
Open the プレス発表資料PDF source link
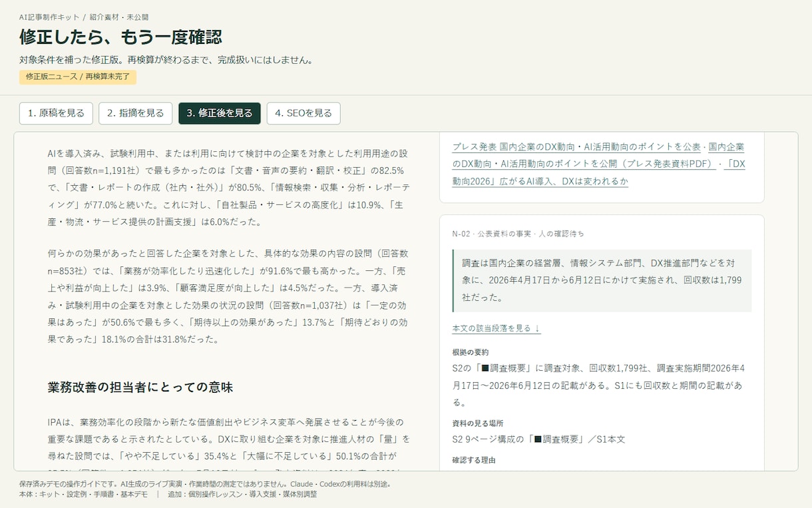pos(599,155)
